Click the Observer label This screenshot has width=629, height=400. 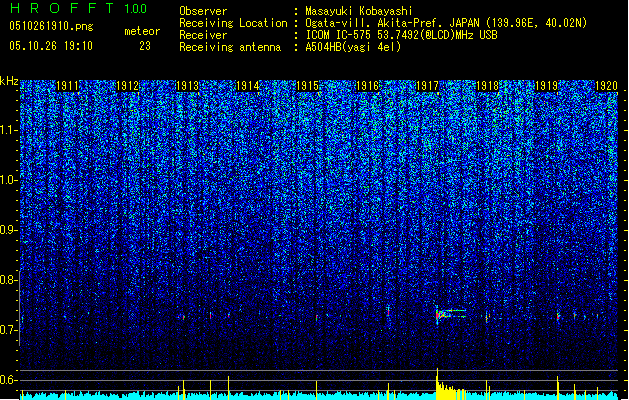203,11
